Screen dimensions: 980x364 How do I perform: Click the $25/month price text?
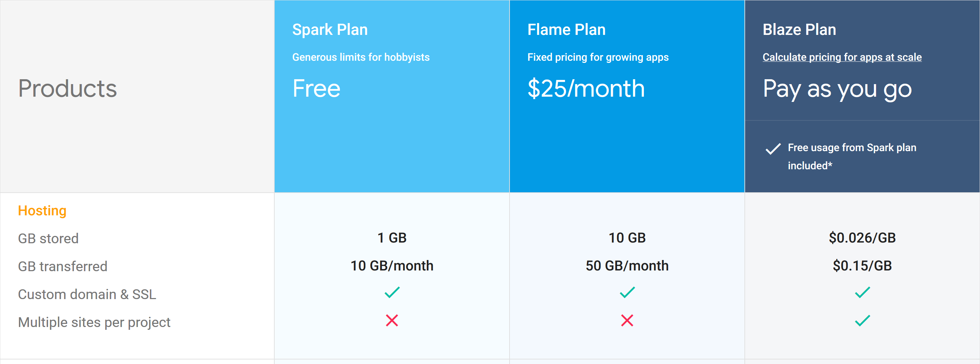pos(586,88)
